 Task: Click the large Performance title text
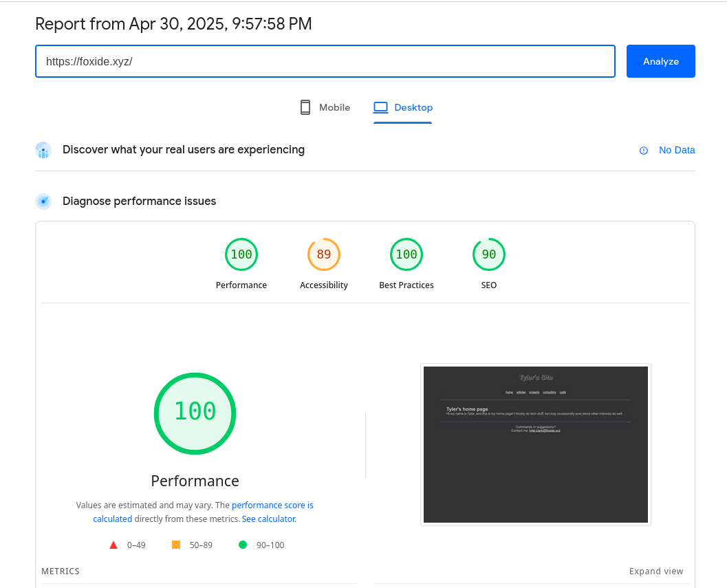pyautogui.click(x=195, y=481)
